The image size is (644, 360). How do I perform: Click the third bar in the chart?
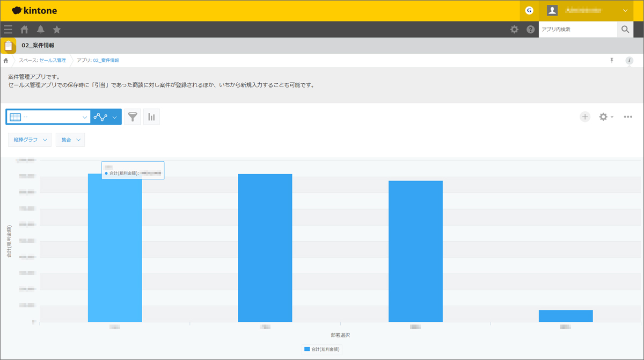(x=415, y=251)
